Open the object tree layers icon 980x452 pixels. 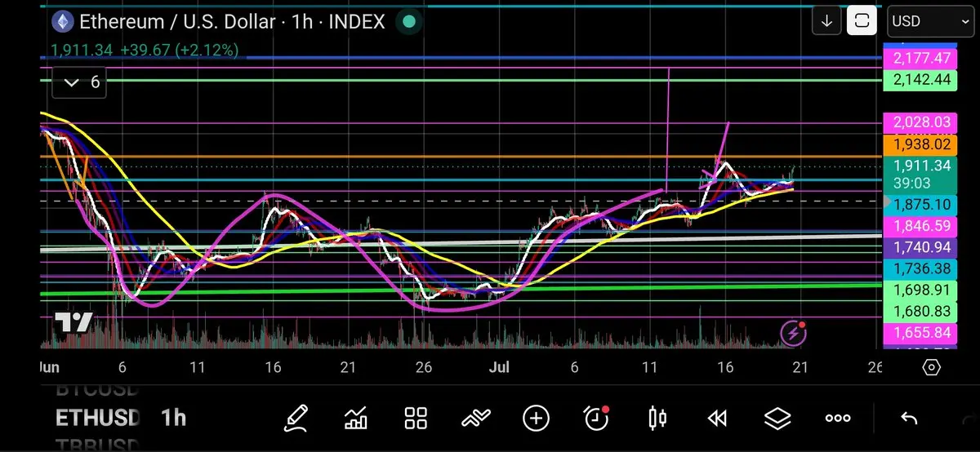[777, 419]
